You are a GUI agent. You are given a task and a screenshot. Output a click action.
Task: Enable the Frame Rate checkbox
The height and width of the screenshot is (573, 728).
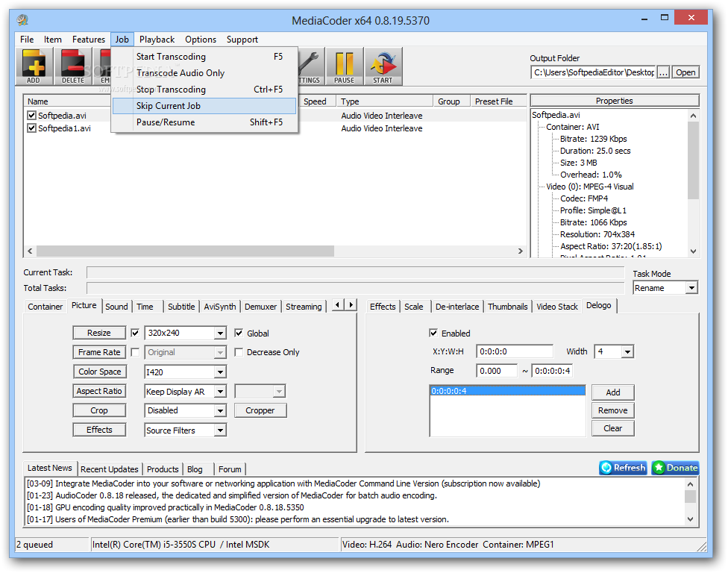[x=135, y=352]
